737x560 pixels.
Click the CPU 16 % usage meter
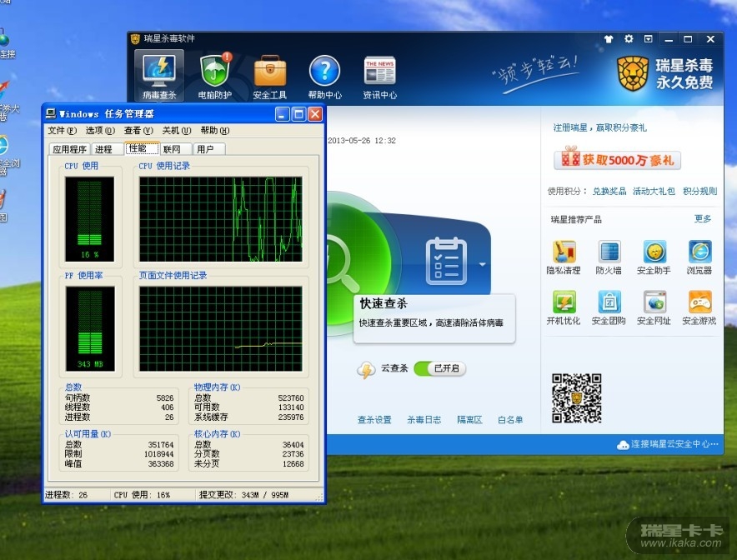[89, 219]
